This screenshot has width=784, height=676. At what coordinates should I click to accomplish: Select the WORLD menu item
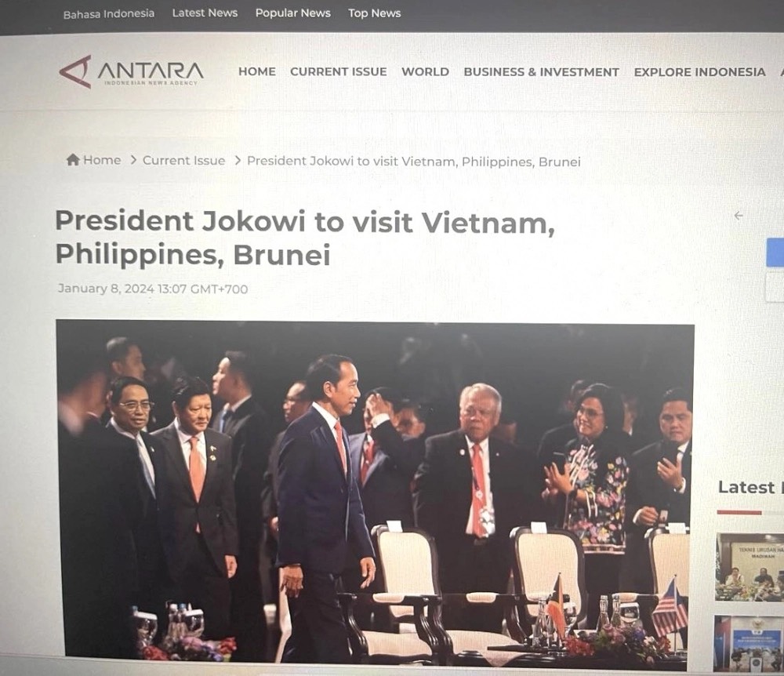[425, 71]
